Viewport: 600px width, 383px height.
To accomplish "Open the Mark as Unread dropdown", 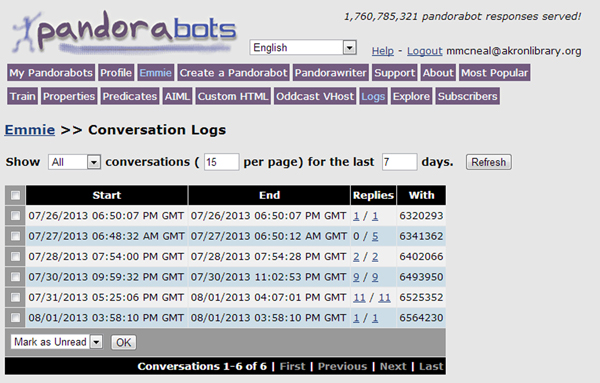I will coord(56,342).
